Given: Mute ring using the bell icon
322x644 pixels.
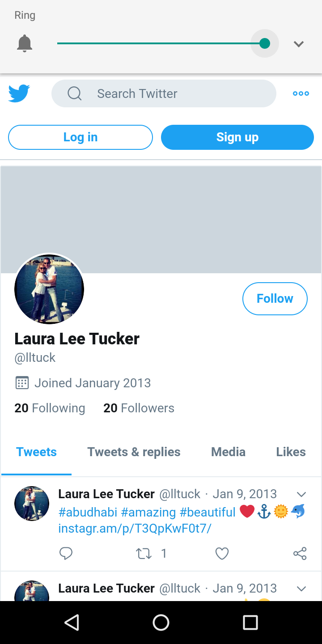Looking at the screenshot, I should tap(25, 43).
